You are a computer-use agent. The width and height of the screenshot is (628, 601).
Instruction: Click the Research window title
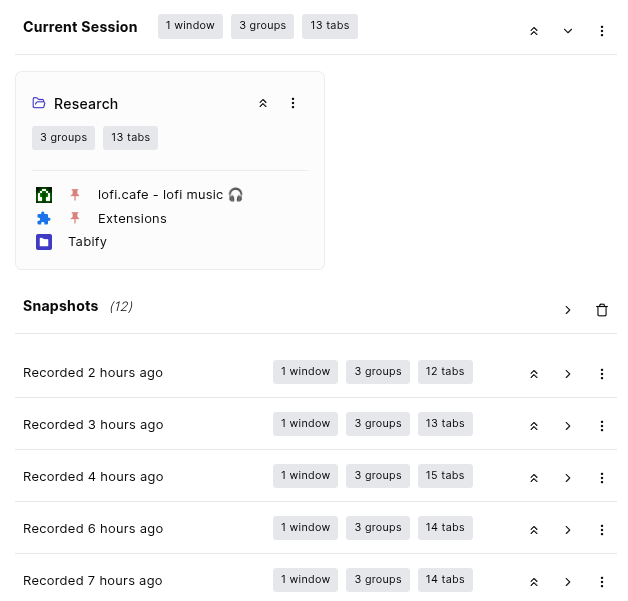[86, 104]
